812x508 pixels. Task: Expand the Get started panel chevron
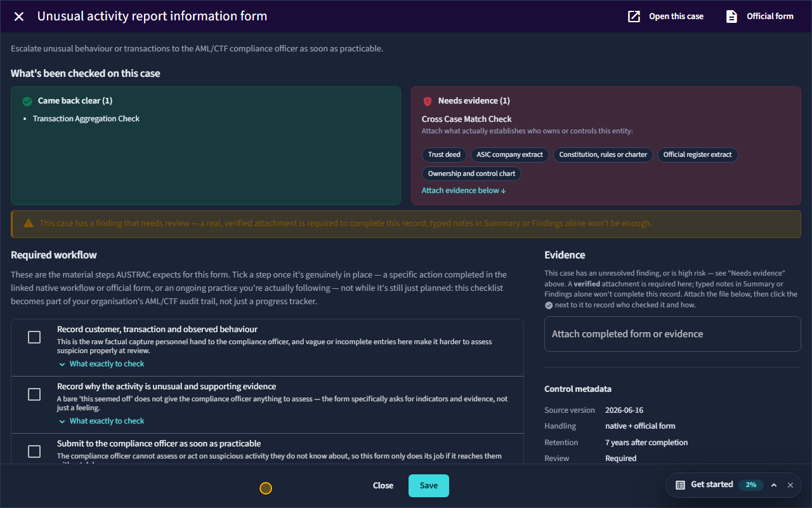coord(774,485)
